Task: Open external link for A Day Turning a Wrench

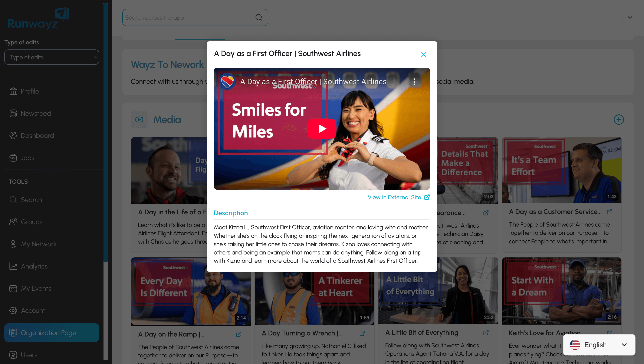Action: coord(362,333)
